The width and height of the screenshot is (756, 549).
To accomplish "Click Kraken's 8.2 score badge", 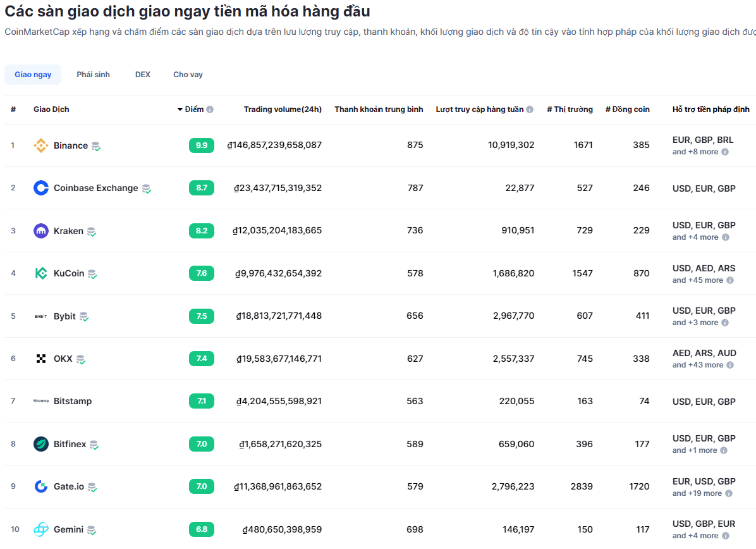I will 202,231.
